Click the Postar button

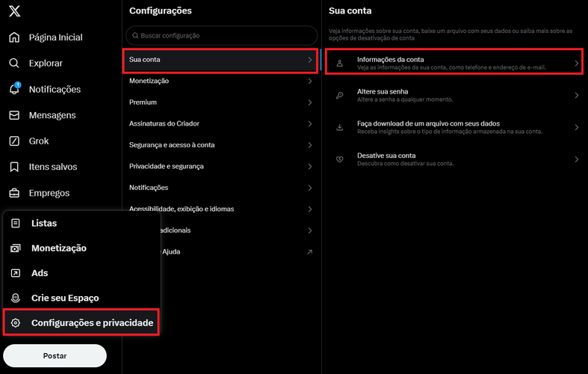point(55,355)
